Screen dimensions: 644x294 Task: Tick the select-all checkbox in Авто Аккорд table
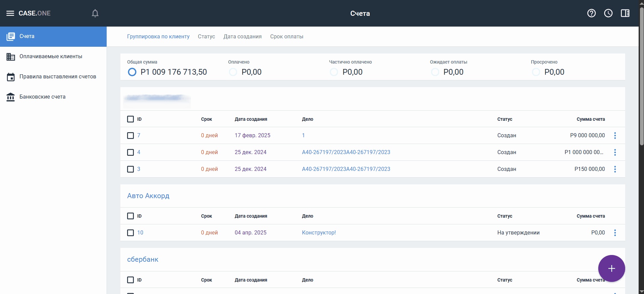[x=130, y=216]
